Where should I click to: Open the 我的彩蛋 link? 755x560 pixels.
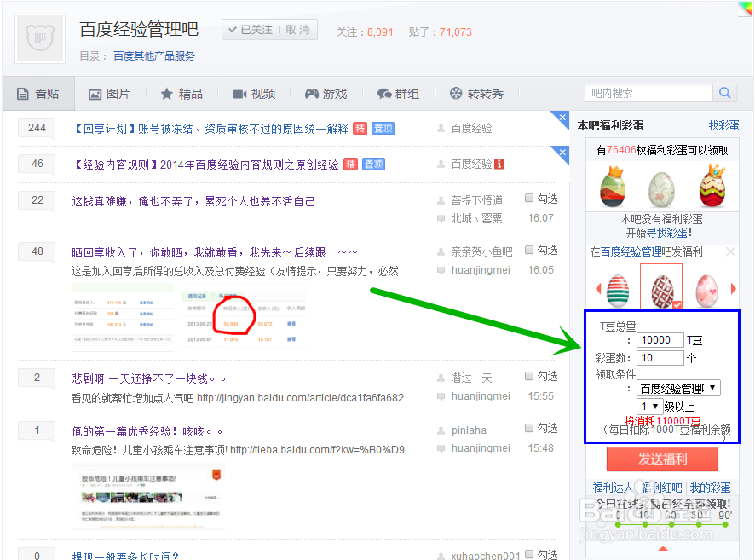pos(710,488)
